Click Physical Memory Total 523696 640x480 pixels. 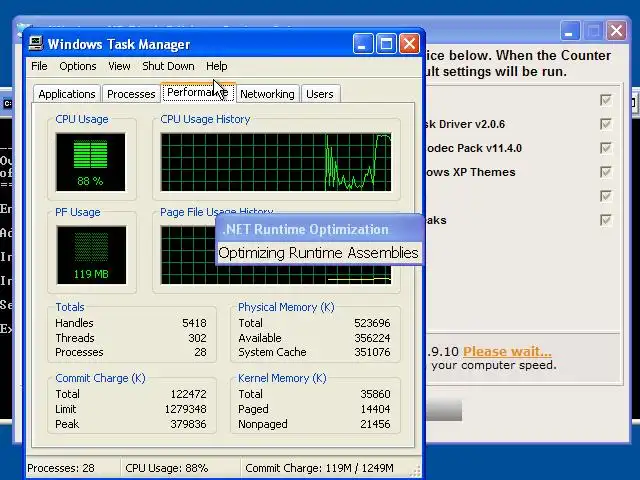click(x=372, y=323)
